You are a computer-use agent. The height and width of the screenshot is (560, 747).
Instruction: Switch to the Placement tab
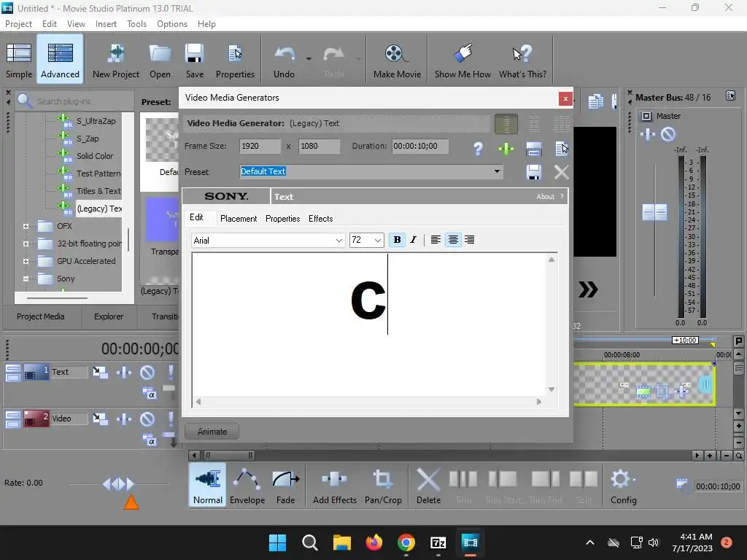(239, 219)
